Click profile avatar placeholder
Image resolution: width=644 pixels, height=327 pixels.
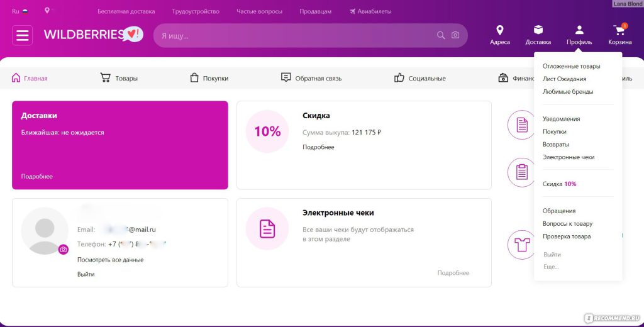(x=45, y=231)
